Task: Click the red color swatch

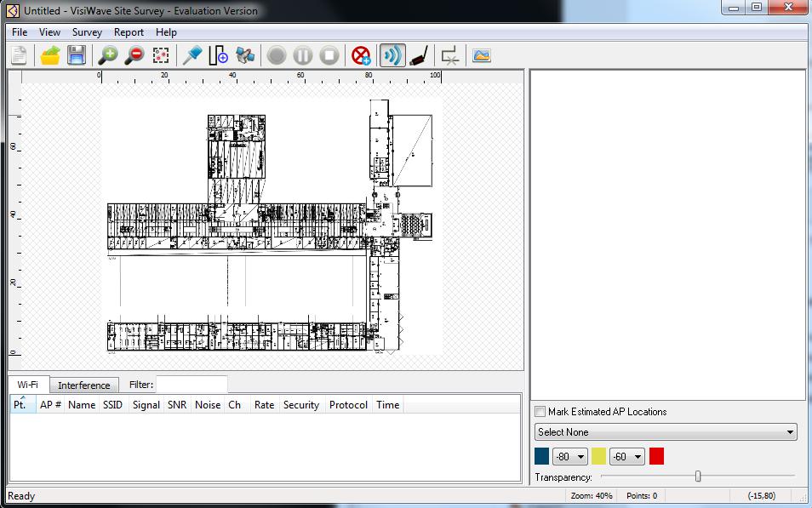Action: [656, 456]
